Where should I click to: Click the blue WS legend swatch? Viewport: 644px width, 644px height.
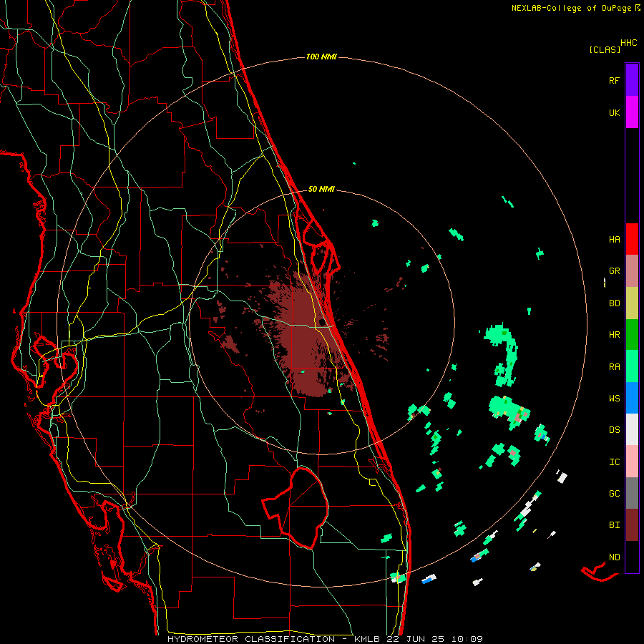tap(632, 398)
